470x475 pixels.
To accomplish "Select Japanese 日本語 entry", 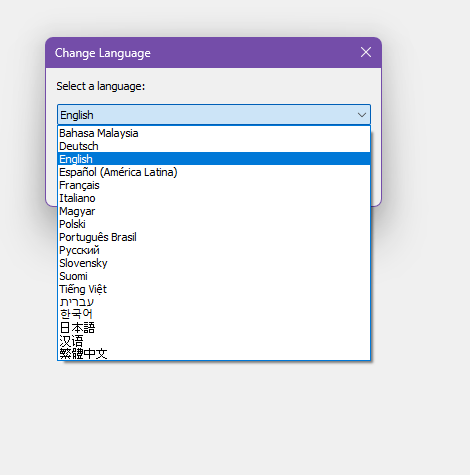I will pyautogui.click(x=214, y=327).
